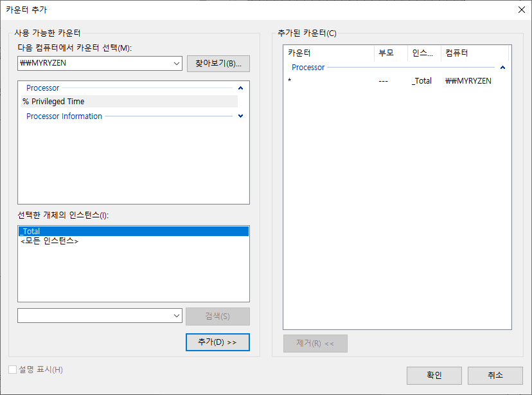Viewport: 532px width, 395px height.
Task: Open the instance search combo box dropdown
Action: coord(177,315)
